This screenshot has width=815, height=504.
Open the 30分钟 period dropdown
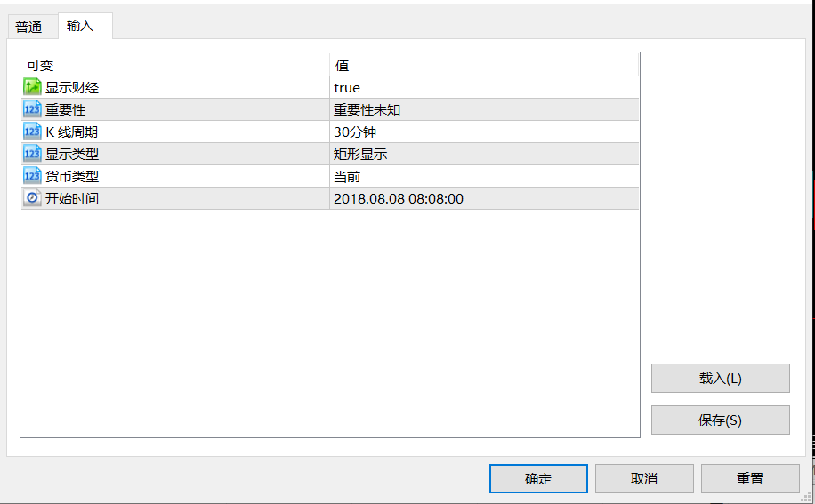pos(356,132)
